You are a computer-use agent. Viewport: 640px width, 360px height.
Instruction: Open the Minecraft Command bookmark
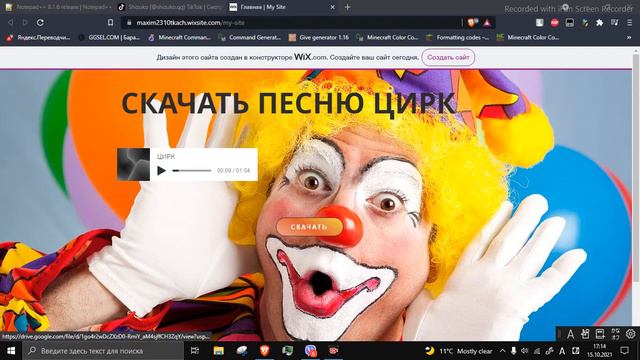[x=179, y=38]
